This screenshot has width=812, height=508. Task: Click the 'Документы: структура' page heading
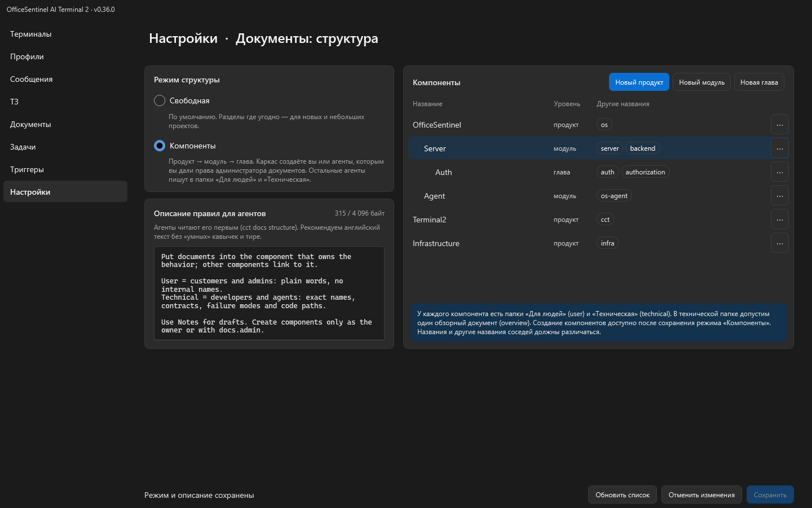tap(307, 38)
